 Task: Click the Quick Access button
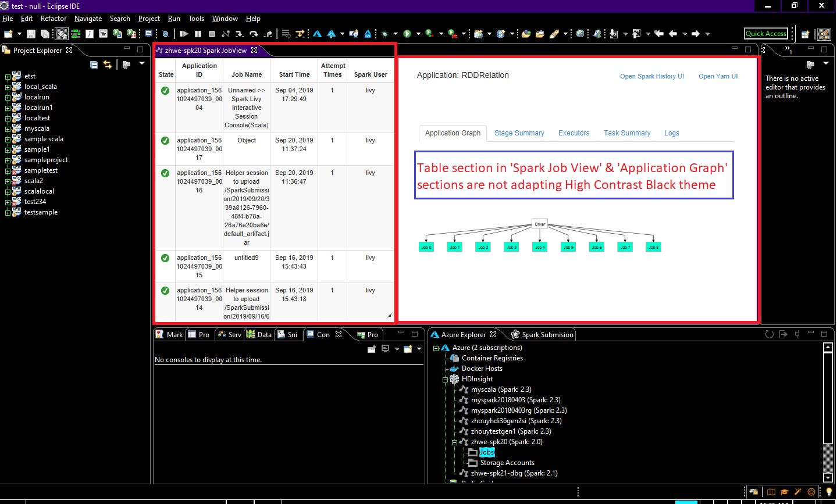click(x=766, y=33)
